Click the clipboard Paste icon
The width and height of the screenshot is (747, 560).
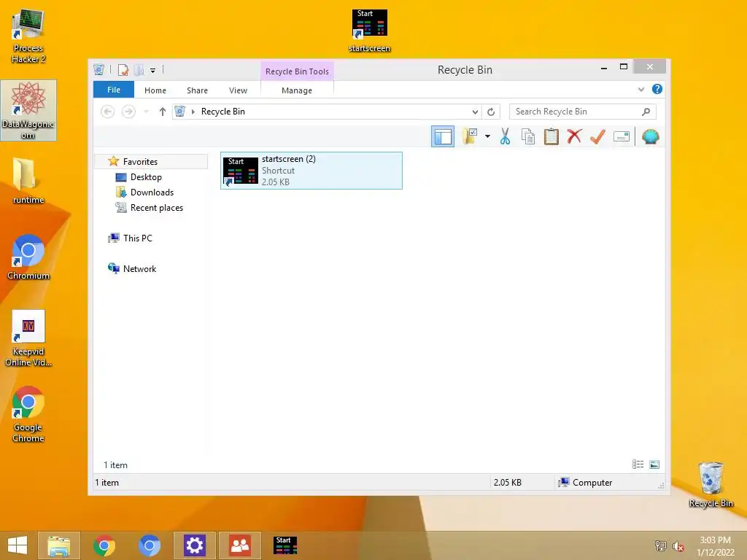551,136
